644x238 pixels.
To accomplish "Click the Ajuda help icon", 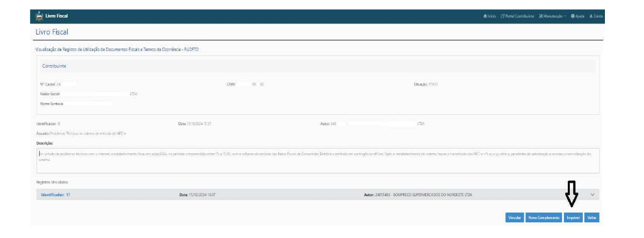I will (572, 16).
